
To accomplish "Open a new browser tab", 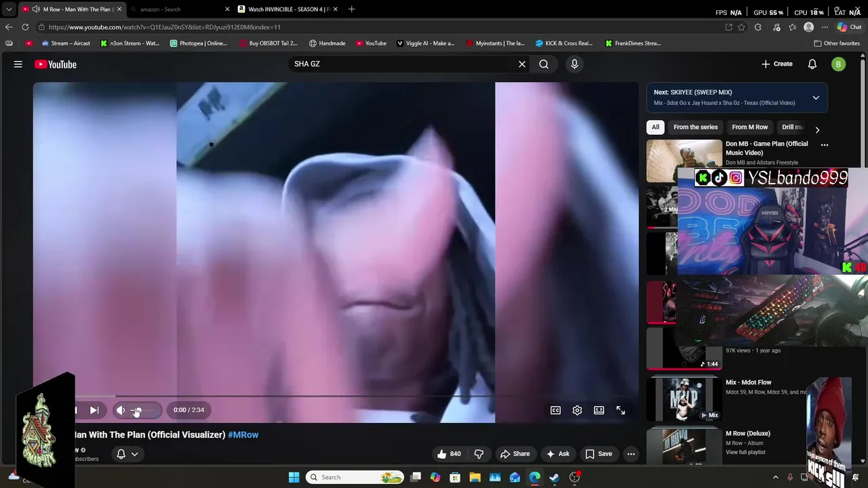I will click(x=351, y=9).
